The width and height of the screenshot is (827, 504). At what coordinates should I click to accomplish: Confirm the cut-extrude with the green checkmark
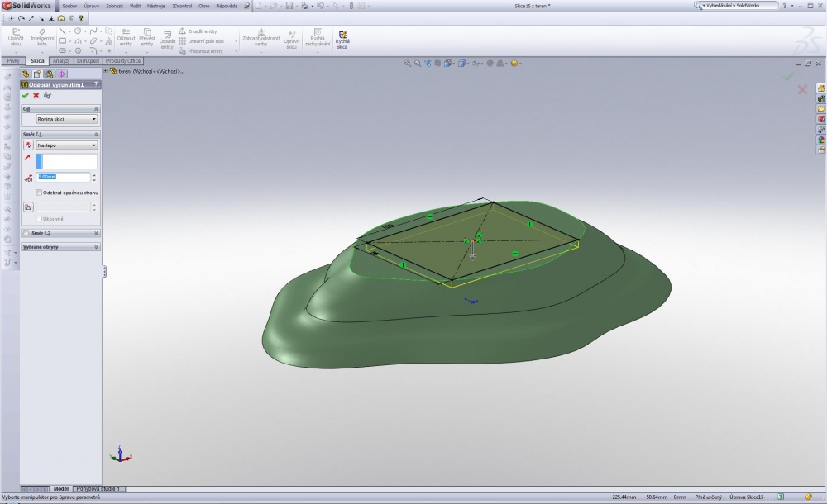click(25, 95)
